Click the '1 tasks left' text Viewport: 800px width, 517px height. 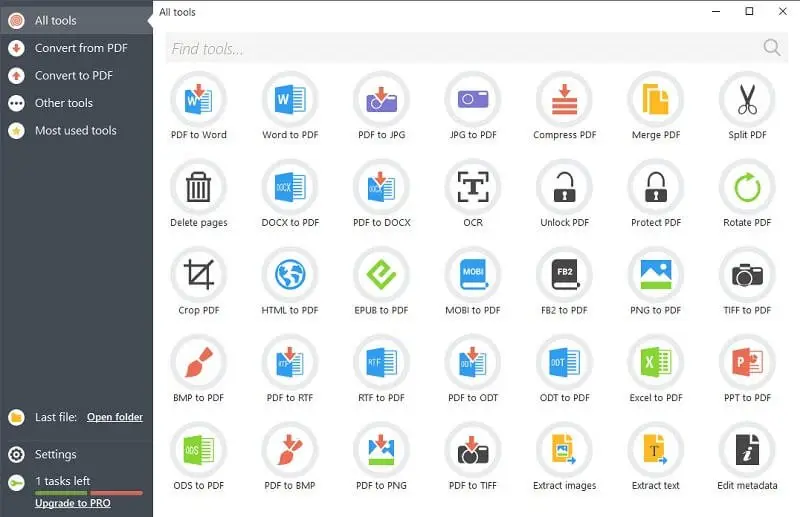point(62,481)
